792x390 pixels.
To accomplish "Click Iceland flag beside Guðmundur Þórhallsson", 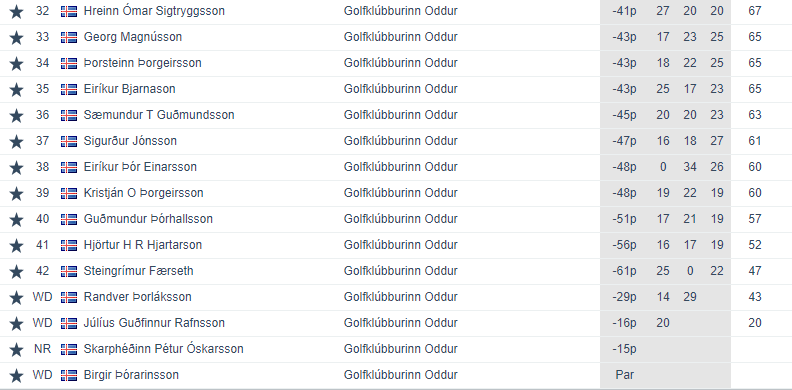I will pos(69,219).
